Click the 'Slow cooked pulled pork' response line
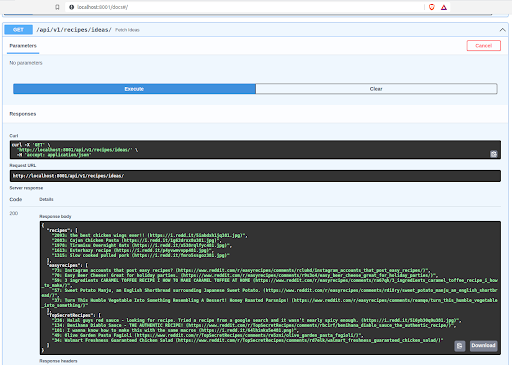Viewport: 512px width, 365px height. (141, 255)
